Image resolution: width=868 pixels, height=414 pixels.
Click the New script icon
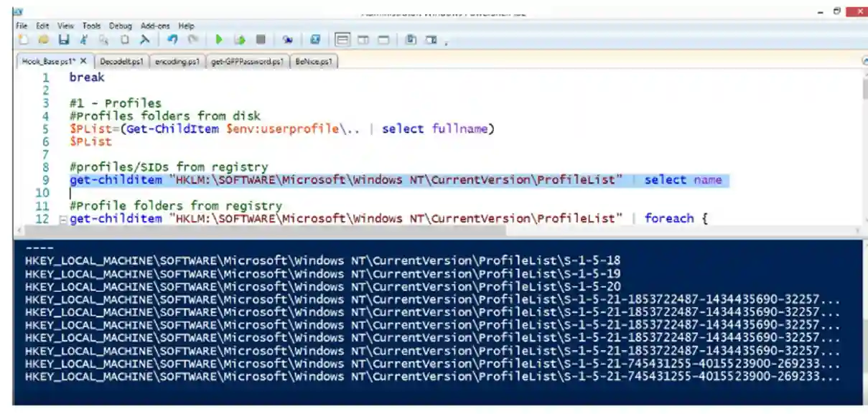(x=23, y=40)
